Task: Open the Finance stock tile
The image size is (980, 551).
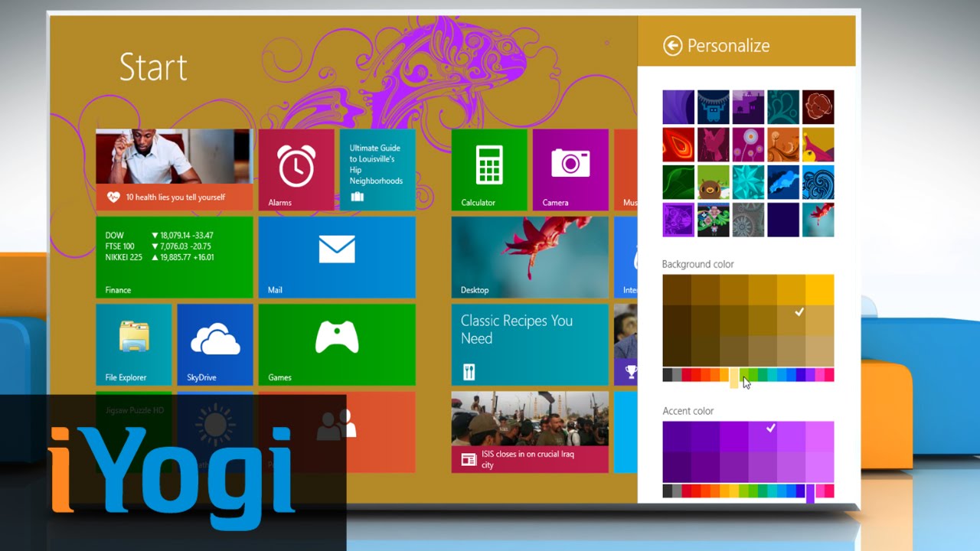Action: click(x=175, y=257)
